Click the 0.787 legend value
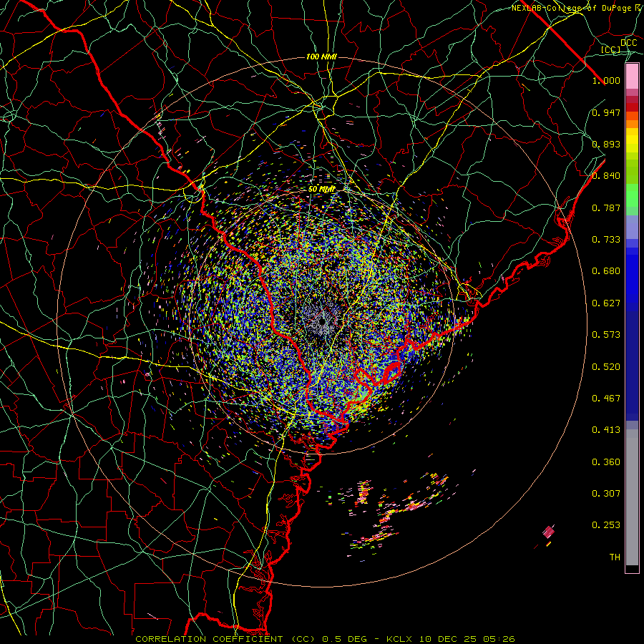The width and height of the screenshot is (644, 644). (x=606, y=208)
